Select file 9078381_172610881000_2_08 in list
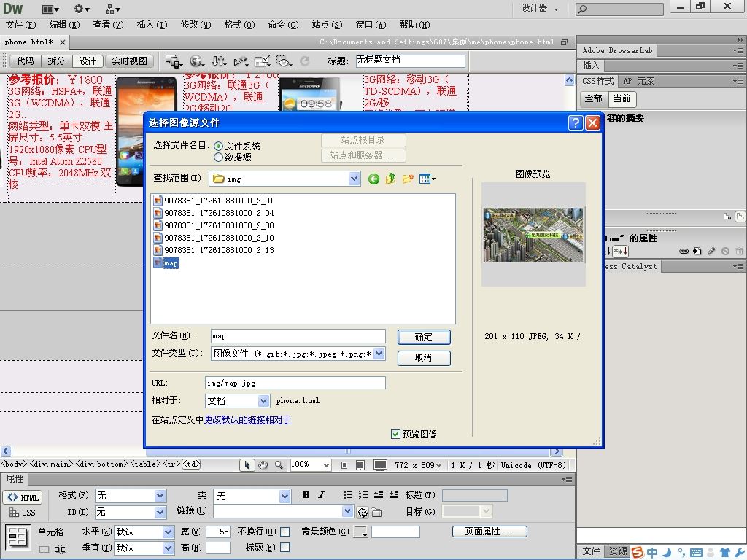The height and width of the screenshot is (560, 747). click(x=214, y=225)
